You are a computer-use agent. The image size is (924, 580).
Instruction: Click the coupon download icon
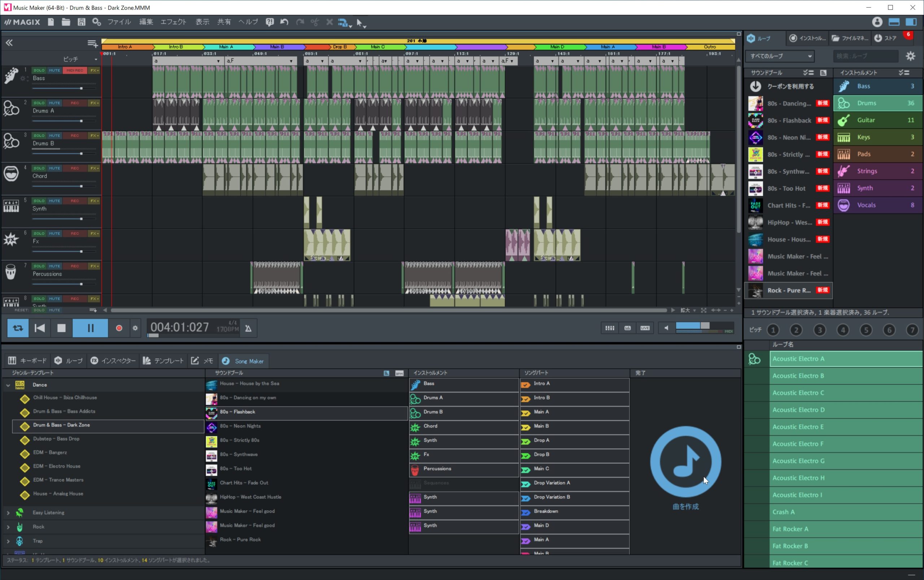(755, 86)
